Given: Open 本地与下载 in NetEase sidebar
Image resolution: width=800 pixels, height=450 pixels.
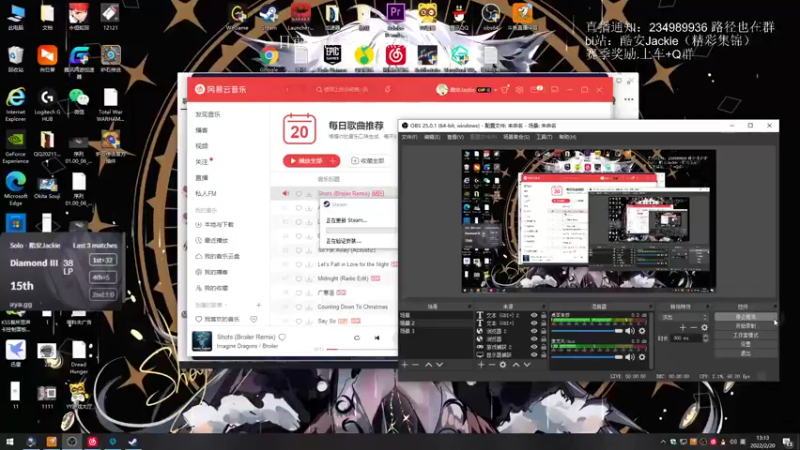Looking at the screenshot, I should tap(219, 224).
